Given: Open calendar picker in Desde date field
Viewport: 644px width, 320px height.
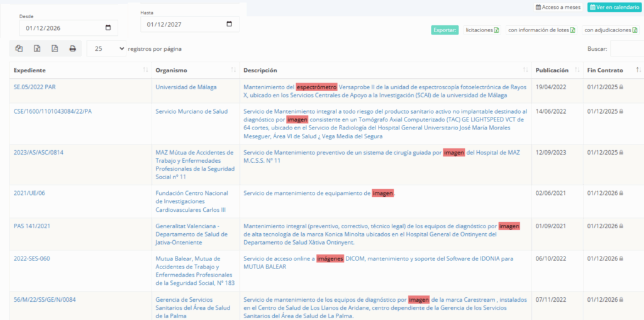Looking at the screenshot, I should pyautogui.click(x=108, y=28).
